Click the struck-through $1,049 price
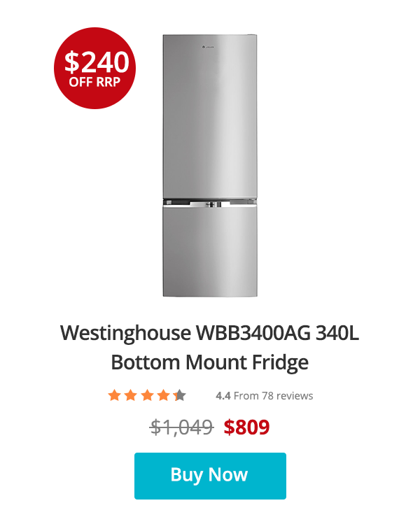Viewport: 420px width, 524px height. 181,427
